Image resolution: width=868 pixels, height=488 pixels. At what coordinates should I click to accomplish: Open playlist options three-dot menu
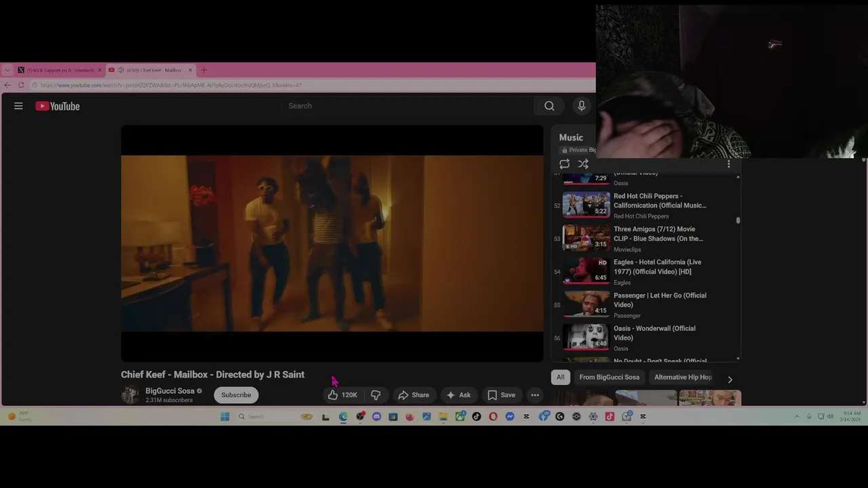point(729,164)
